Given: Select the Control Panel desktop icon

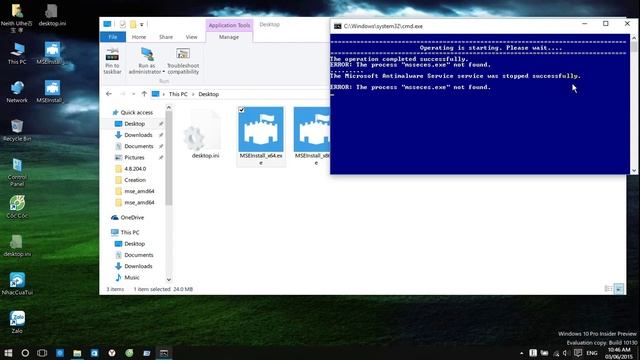Looking at the screenshot, I should (17, 172).
